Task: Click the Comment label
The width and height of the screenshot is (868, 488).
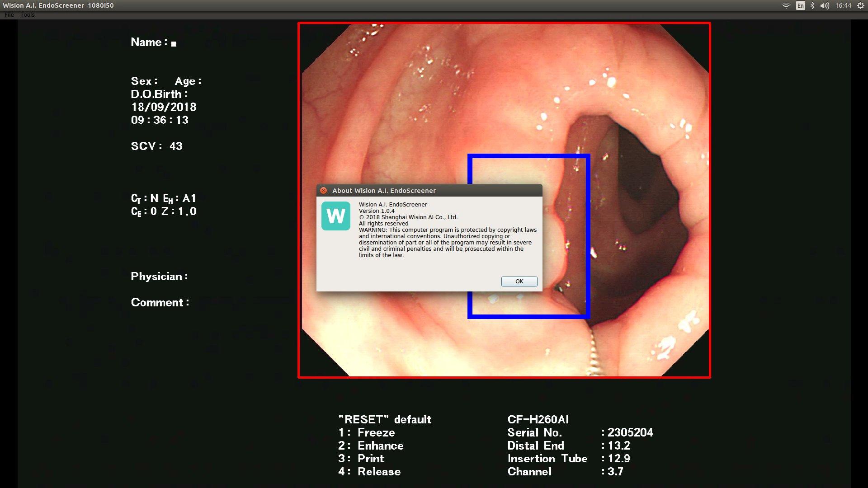Action: tap(160, 303)
